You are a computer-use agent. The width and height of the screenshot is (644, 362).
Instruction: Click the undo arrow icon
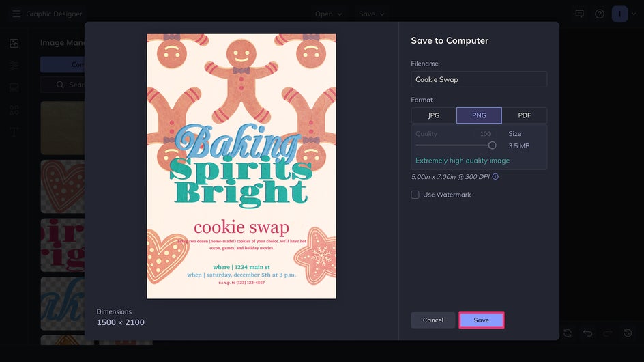[x=588, y=333]
